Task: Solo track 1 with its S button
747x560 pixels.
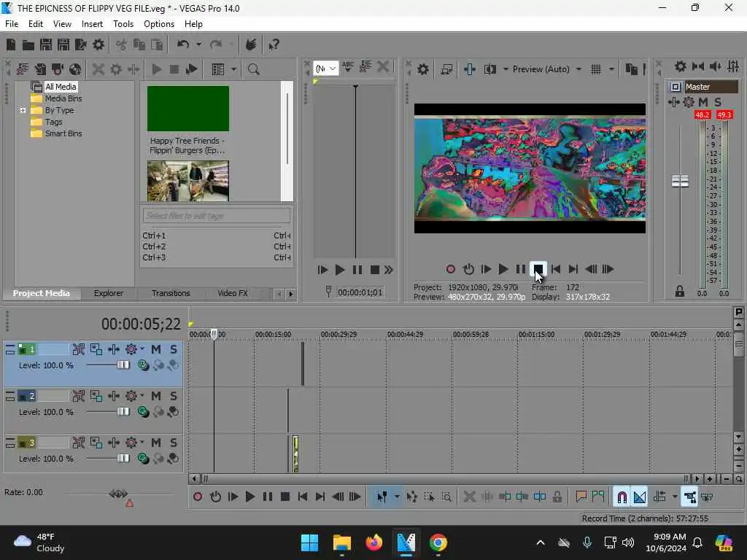Action: tap(174, 349)
